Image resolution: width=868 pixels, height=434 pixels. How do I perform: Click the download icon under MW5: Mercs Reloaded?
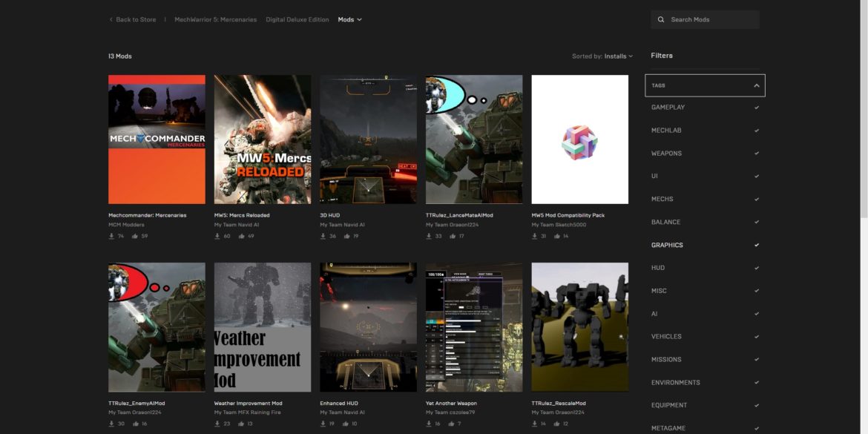217,237
